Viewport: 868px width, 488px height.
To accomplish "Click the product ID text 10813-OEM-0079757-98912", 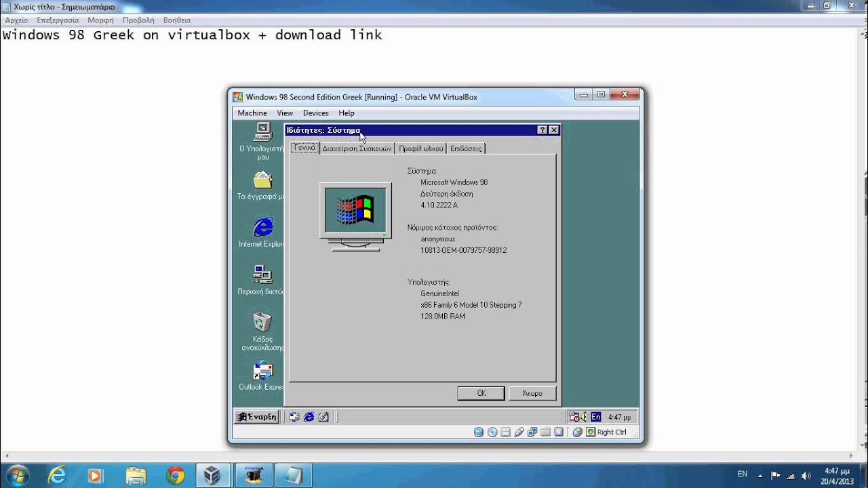I will point(464,250).
